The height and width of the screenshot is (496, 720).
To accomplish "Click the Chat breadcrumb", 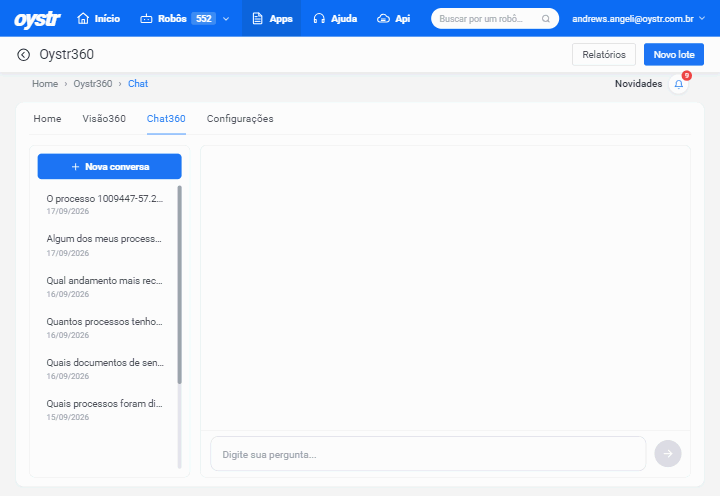I will pos(138,84).
